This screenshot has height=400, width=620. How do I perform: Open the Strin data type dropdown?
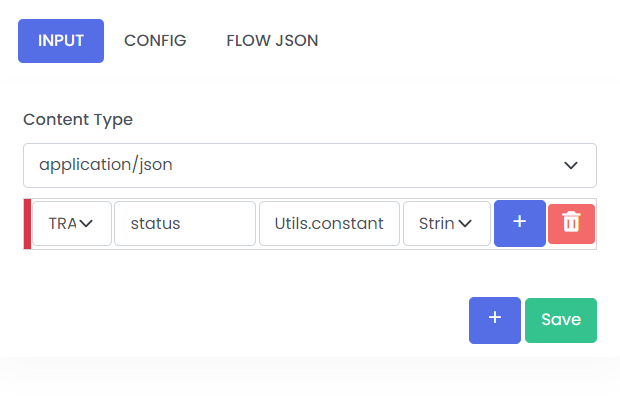coord(447,224)
